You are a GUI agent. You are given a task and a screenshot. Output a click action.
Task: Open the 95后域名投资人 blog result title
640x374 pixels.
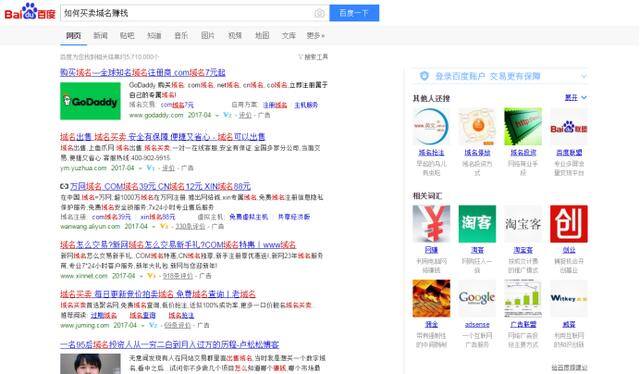point(170,344)
